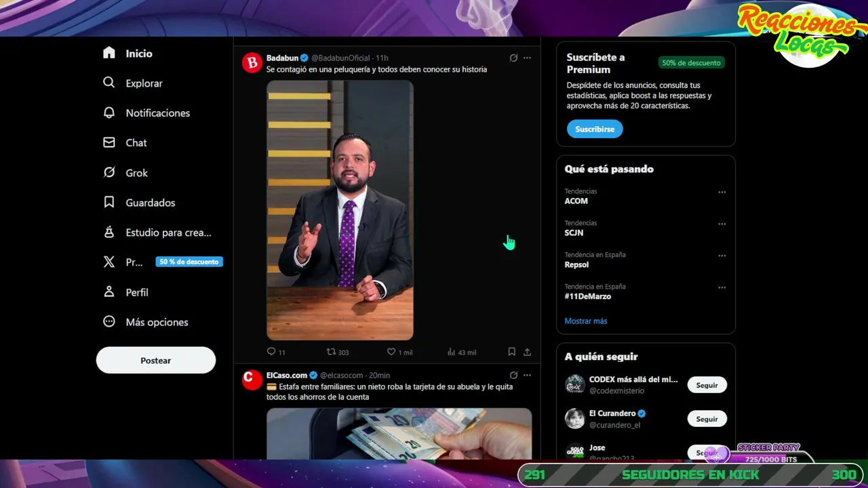Open the Grok icon on Badabun post
This screenshot has height=488, width=868.
513,58
